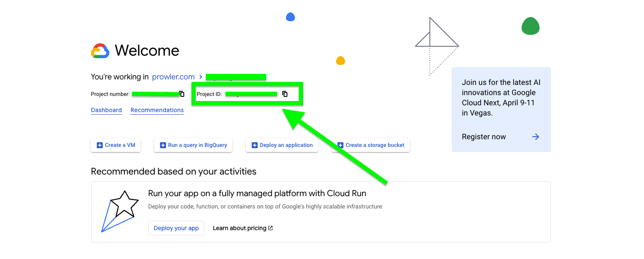
Task: Click the 'Project ID:' label
Action: tap(209, 94)
